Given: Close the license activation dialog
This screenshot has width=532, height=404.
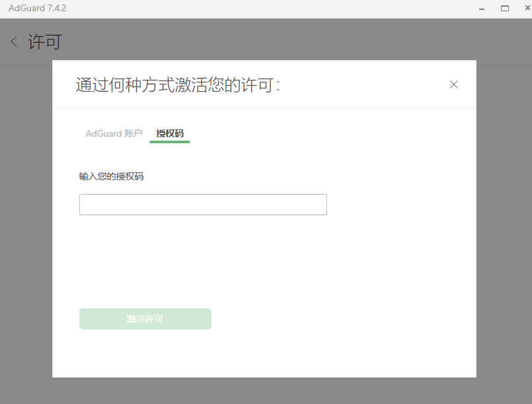Looking at the screenshot, I should (x=453, y=84).
